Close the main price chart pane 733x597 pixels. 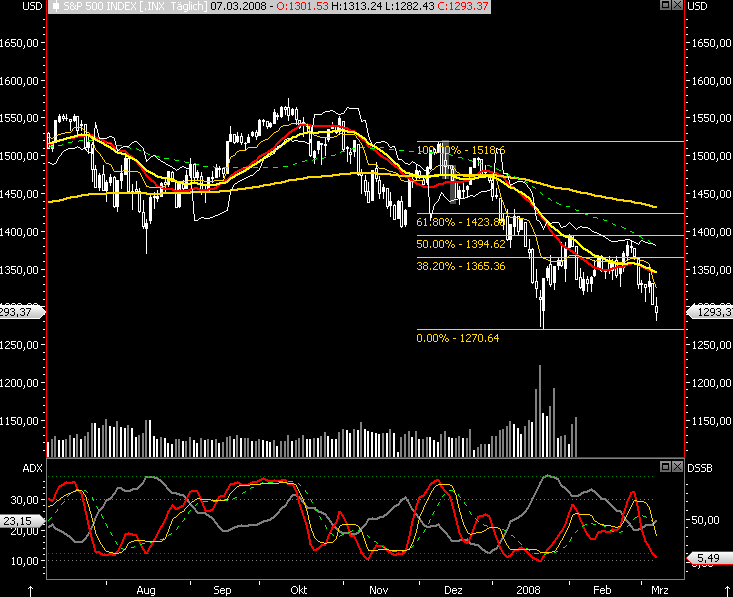coord(677,5)
